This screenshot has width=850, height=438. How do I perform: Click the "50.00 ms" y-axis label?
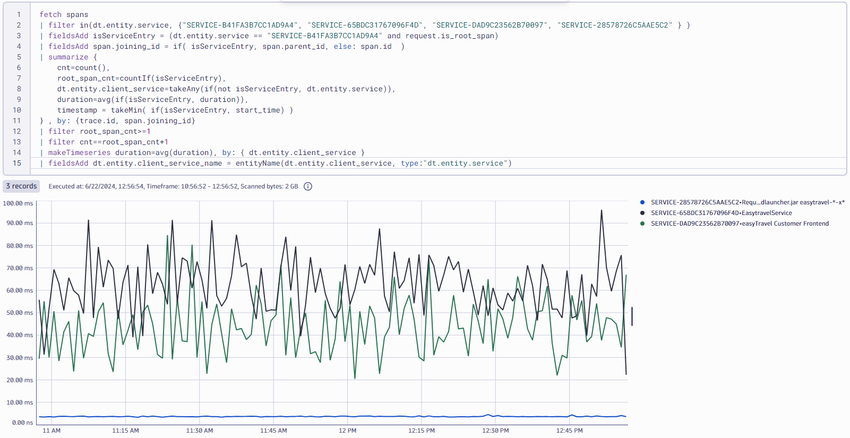coord(20,312)
